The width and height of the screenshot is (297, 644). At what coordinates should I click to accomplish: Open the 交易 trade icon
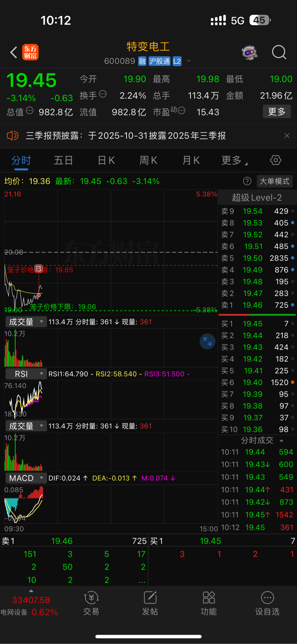[91, 603]
